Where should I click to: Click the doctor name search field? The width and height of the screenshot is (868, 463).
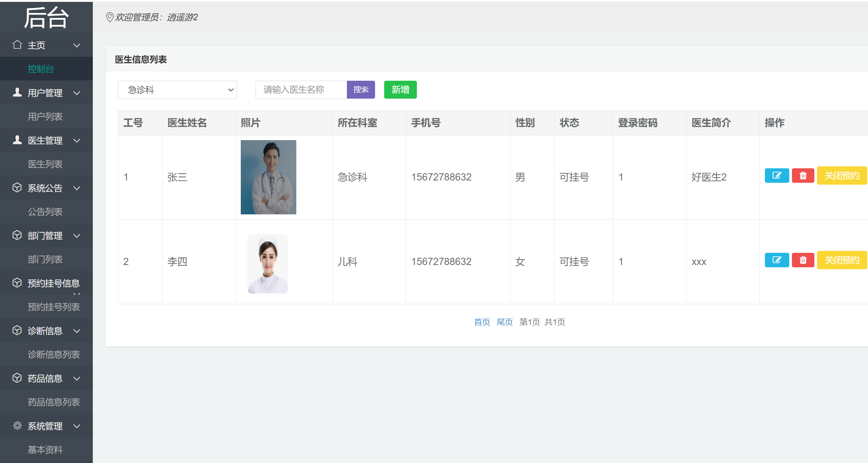coord(301,90)
